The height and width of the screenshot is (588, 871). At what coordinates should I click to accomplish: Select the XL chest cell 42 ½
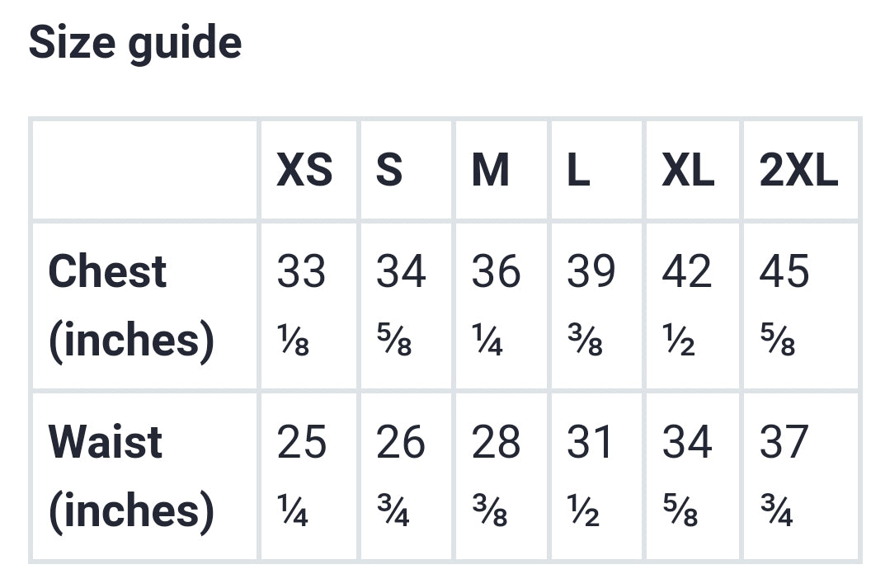pyautogui.click(x=686, y=305)
